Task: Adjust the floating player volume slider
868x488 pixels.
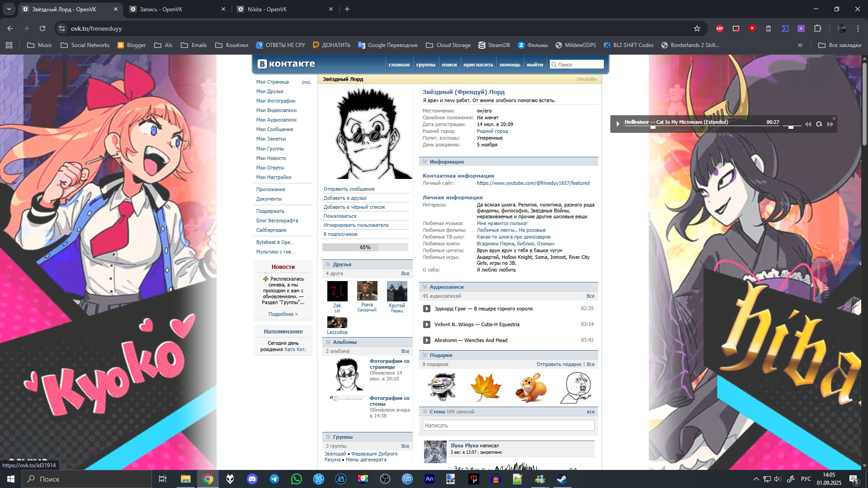Action: [792, 127]
